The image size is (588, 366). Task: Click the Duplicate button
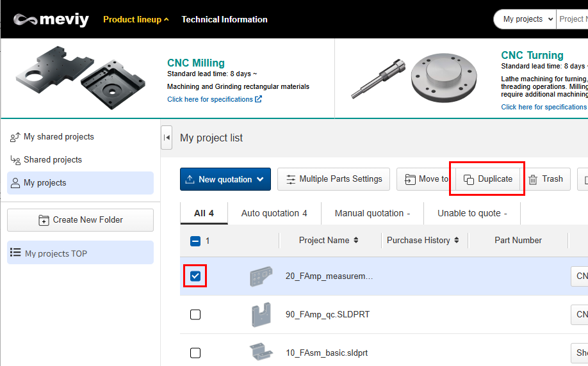[x=488, y=179]
